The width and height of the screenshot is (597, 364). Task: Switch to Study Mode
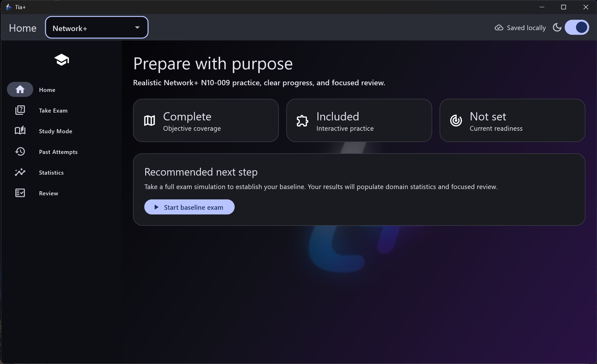pos(61,131)
